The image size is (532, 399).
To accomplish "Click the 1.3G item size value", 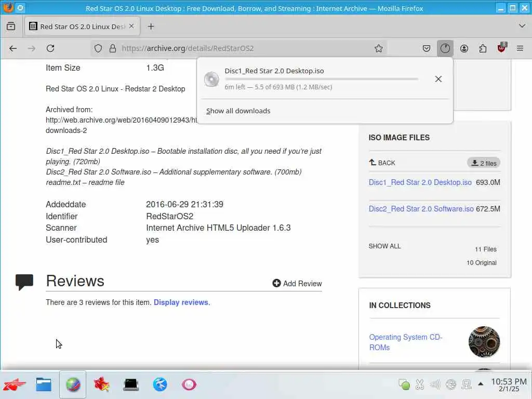I will (x=155, y=68).
